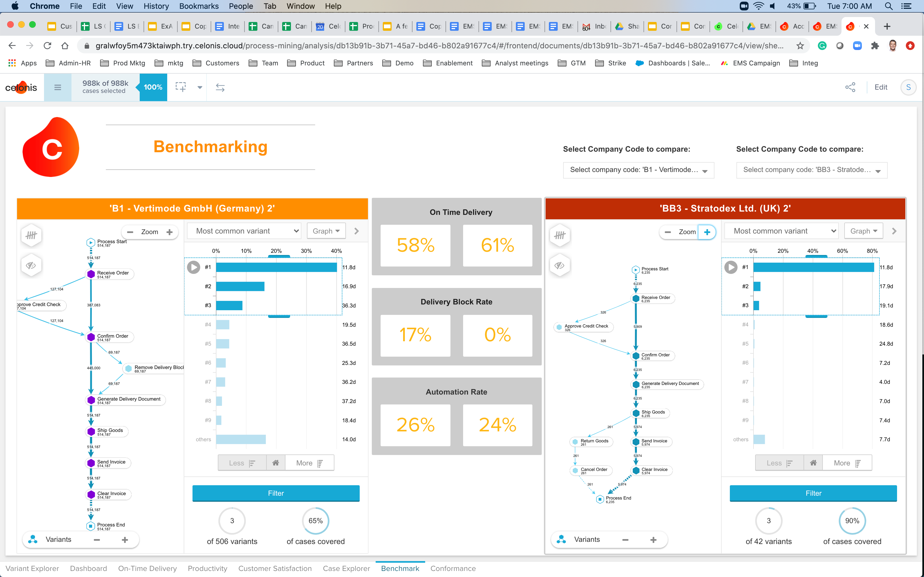Click tally counter icon in B1 process graph

pyautogui.click(x=31, y=235)
